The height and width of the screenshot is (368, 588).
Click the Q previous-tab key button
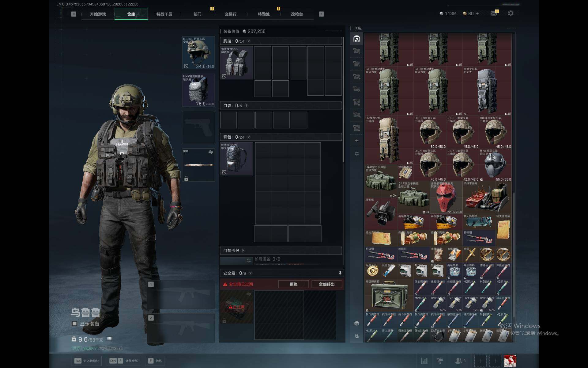pyautogui.click(x=73, y=14)
